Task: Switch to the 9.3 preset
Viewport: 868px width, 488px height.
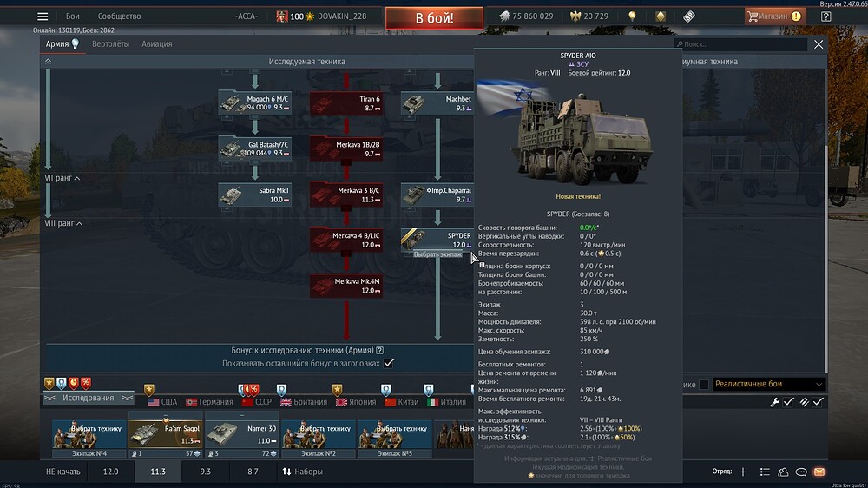Action: tap(206, 472)
